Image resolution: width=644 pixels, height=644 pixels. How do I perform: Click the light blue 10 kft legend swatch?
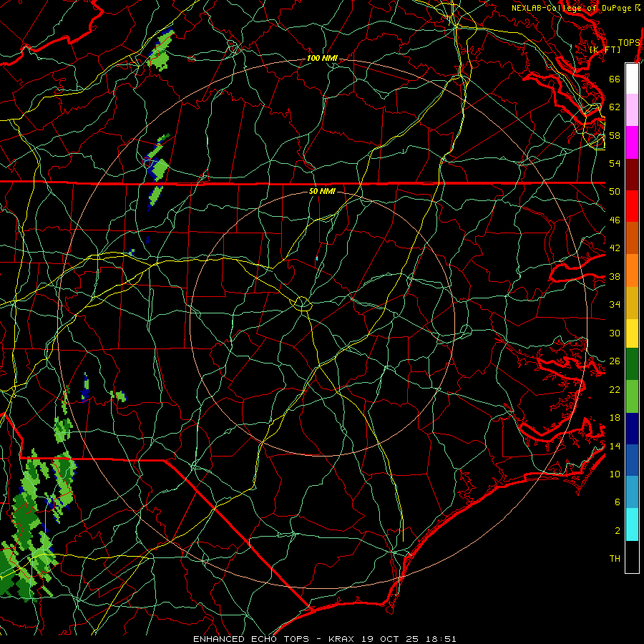(632, 492)
